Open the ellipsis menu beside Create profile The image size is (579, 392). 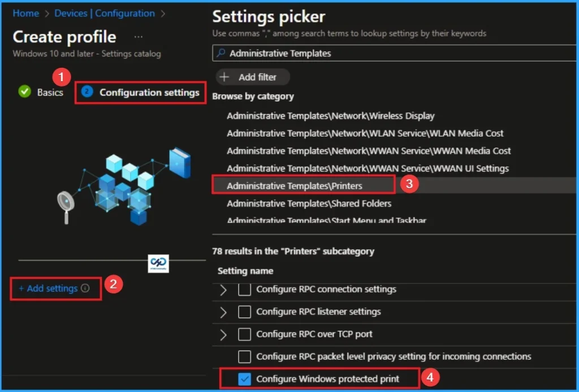(x=139, y=36)
